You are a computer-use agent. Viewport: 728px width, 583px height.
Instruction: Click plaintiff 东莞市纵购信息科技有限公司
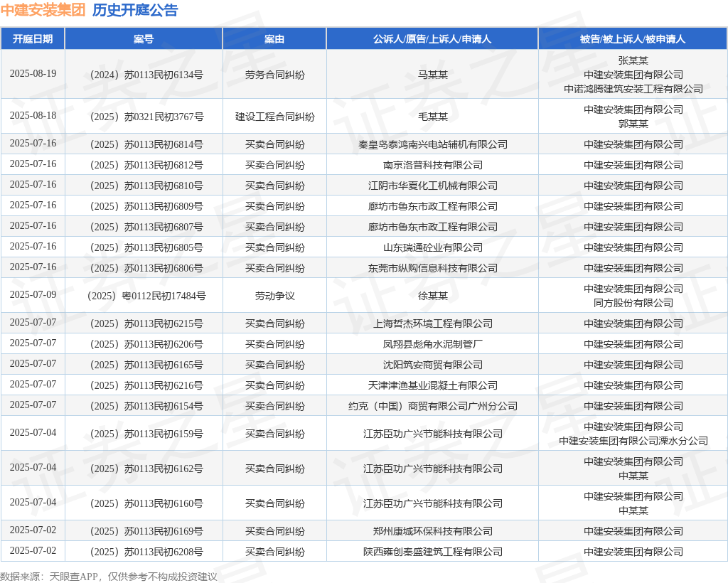click(x=433, y=268)
